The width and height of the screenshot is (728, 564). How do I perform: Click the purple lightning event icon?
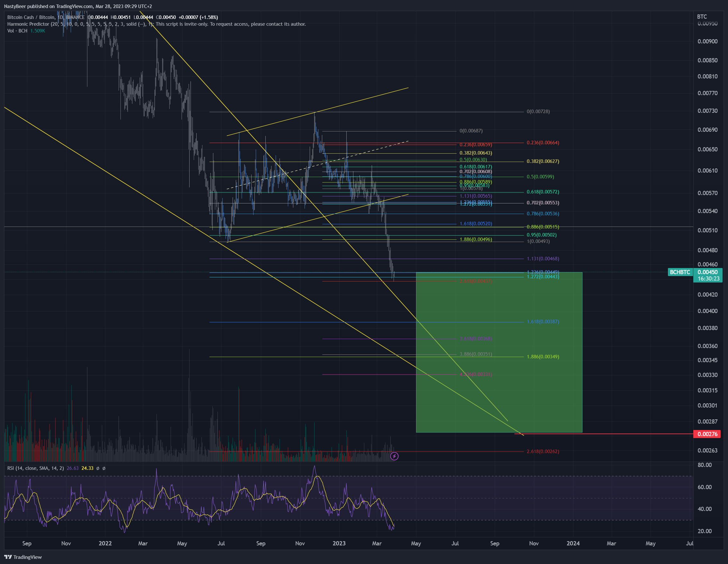pos(394,456)
